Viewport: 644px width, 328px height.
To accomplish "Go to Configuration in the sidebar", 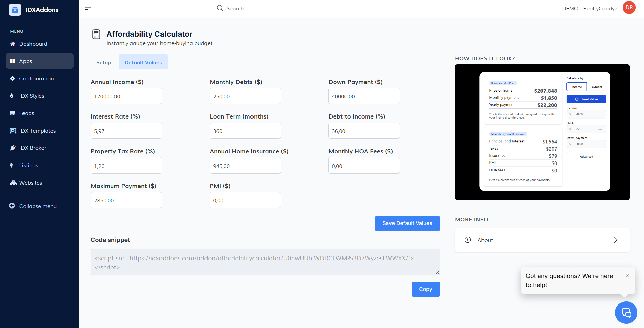I will pos(40,78).
